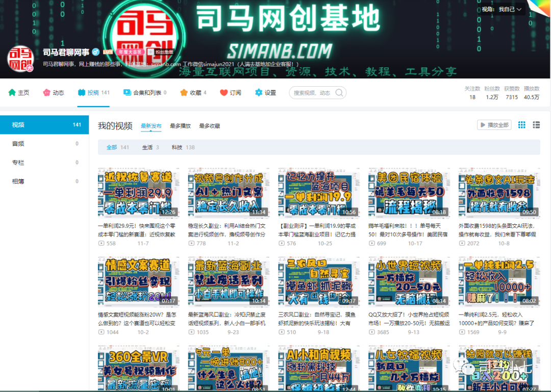
Task: Sort videos by 最多播放
Action: pos(180,126)
